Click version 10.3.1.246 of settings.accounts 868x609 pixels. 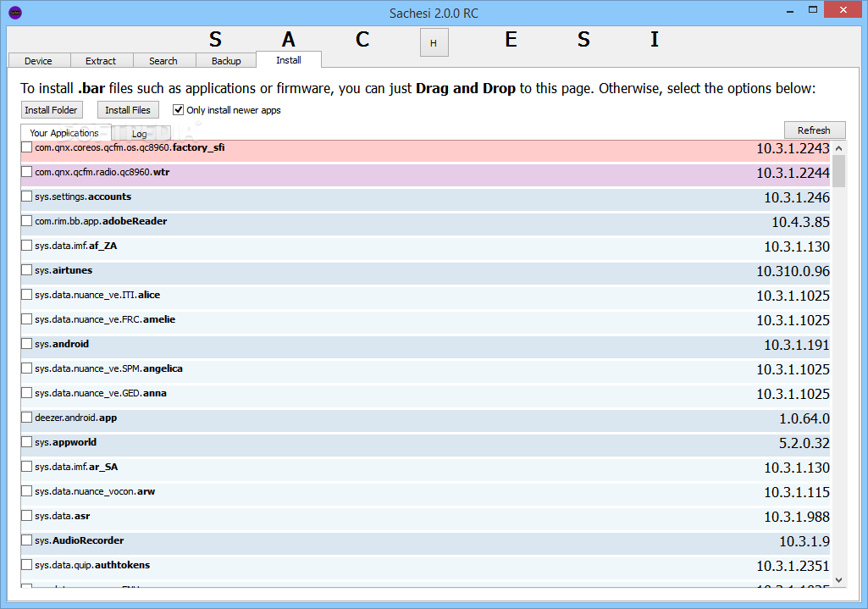point(797,197)
